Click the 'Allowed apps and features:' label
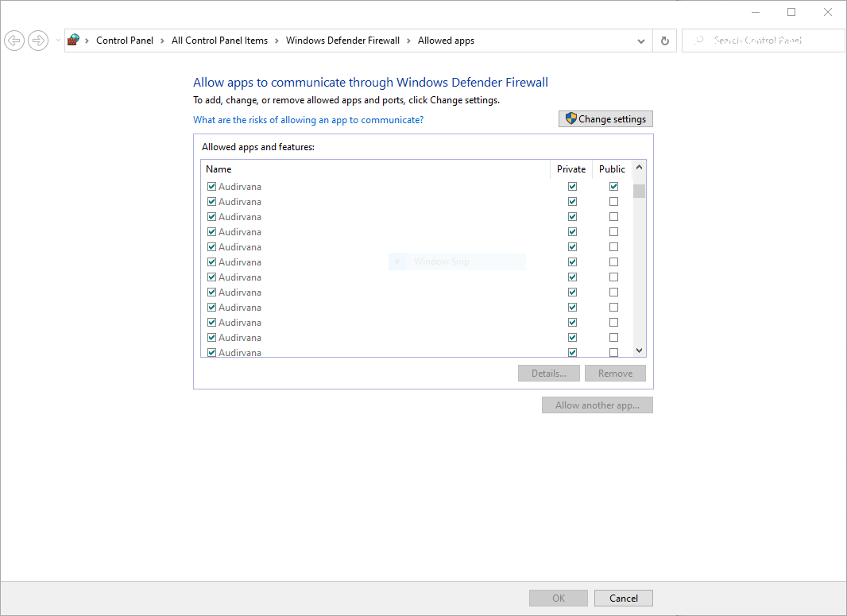This screenshot has height=616, width=847. [258, 147]
